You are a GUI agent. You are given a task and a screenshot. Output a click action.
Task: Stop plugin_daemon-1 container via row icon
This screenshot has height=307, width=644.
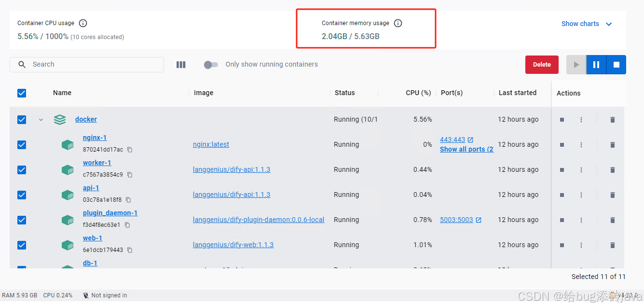click(x=562, y=220)
